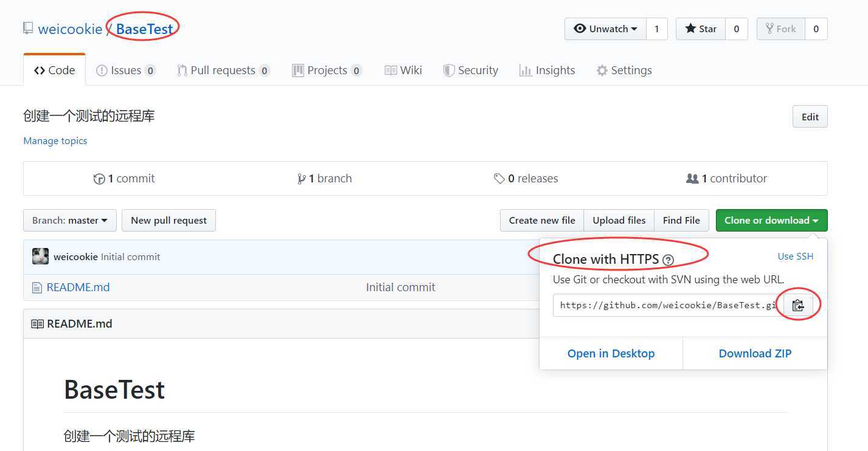View 0 releases page

526,179
